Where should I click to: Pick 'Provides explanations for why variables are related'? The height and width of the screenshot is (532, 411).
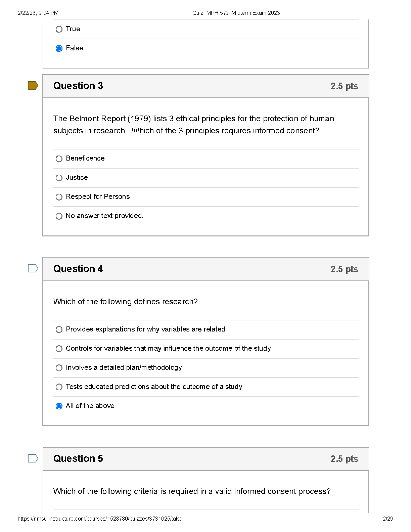(x=59, y=329)
